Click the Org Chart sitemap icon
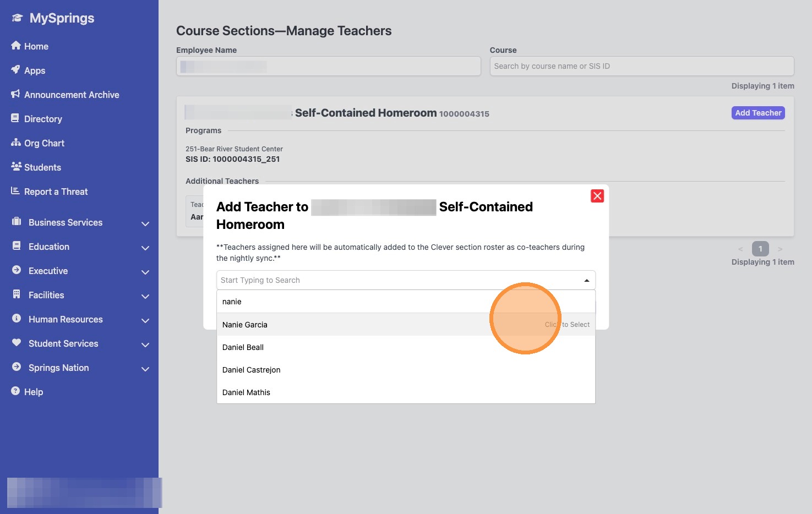This screenshot has width=812, height=514. tap(16, 143)
